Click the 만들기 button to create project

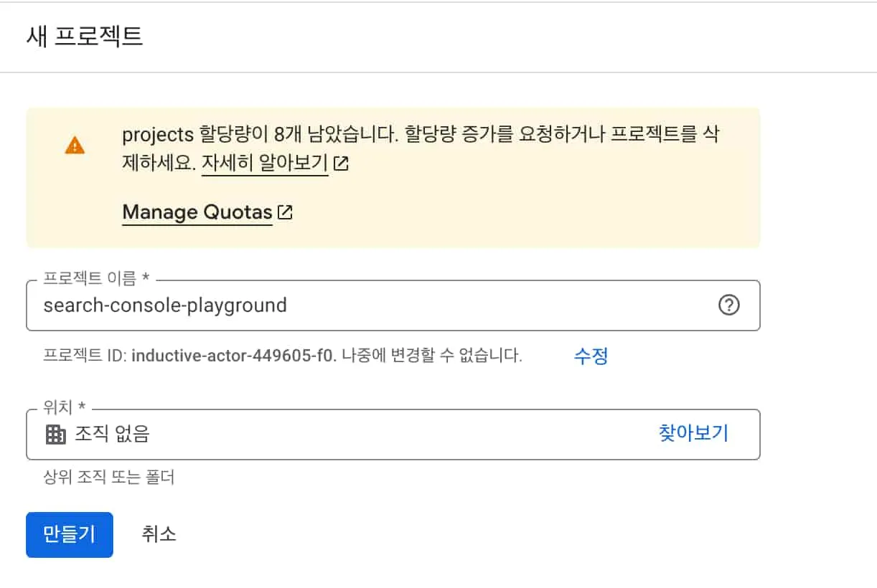pos(69,534)
